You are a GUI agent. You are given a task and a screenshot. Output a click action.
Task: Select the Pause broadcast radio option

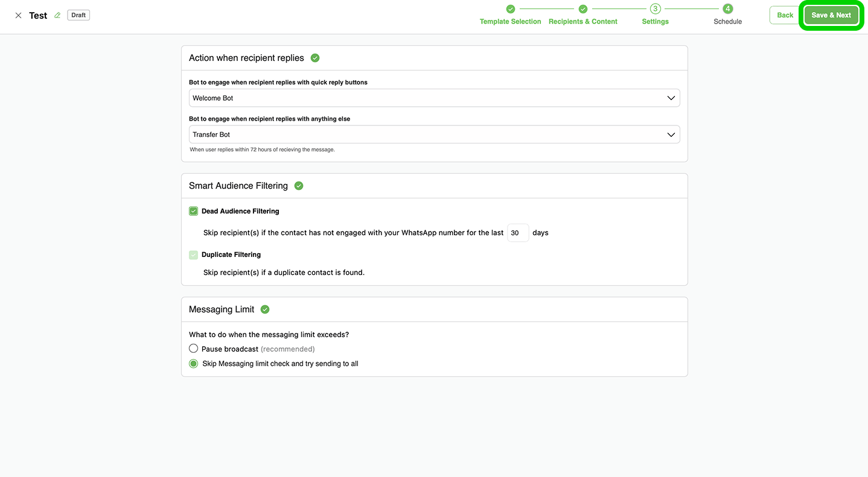(x=194, y=349)
